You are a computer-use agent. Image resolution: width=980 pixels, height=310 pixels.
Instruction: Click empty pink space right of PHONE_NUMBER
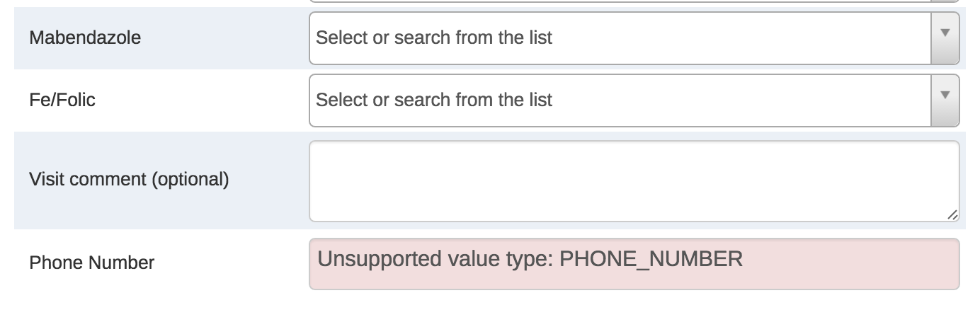click(x=850, y=263)
